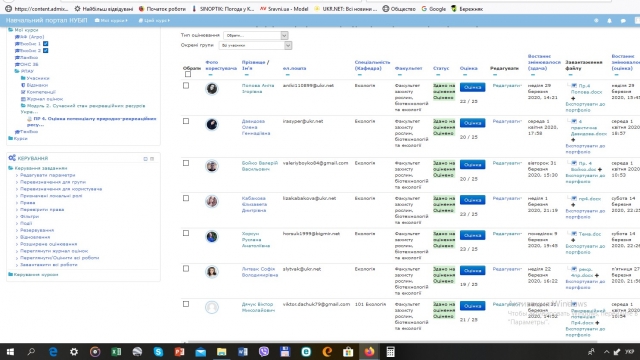Open Microsoft Store from the taskbar
Image resolution: width=640 pixels, height=360 pixels.
tap(348, 351)
